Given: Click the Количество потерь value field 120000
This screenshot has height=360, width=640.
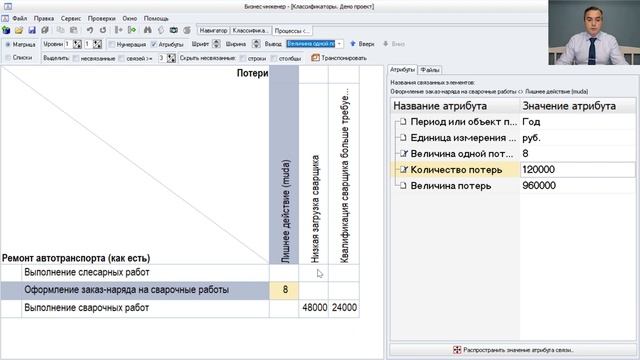Looking at the screenshot, I should (578, 169).
